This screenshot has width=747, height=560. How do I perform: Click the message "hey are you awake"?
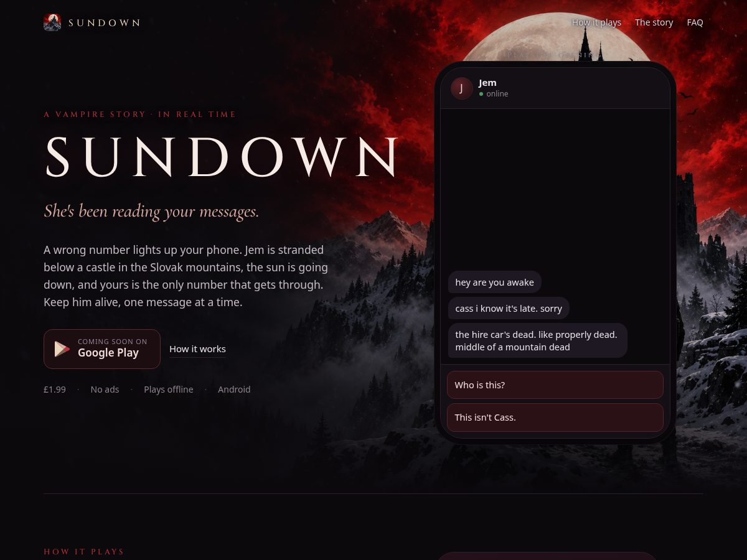[x=495, y=282]
